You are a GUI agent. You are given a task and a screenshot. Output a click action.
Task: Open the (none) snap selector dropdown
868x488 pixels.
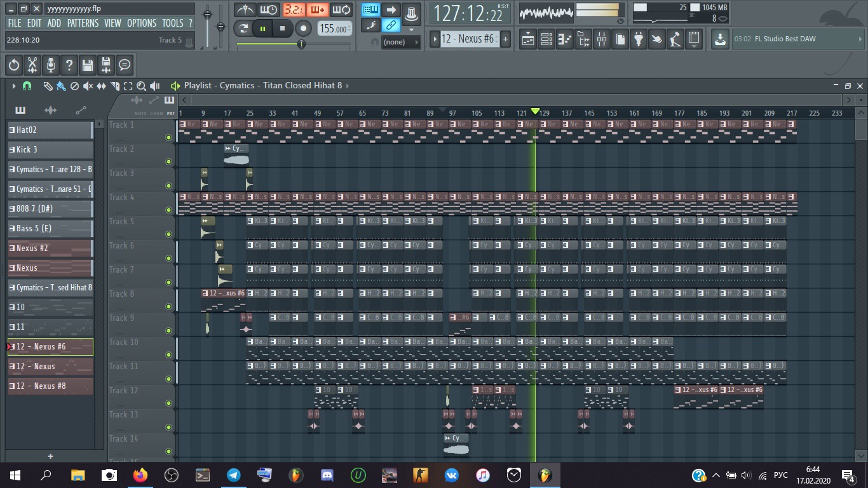[x=400, y=42]
